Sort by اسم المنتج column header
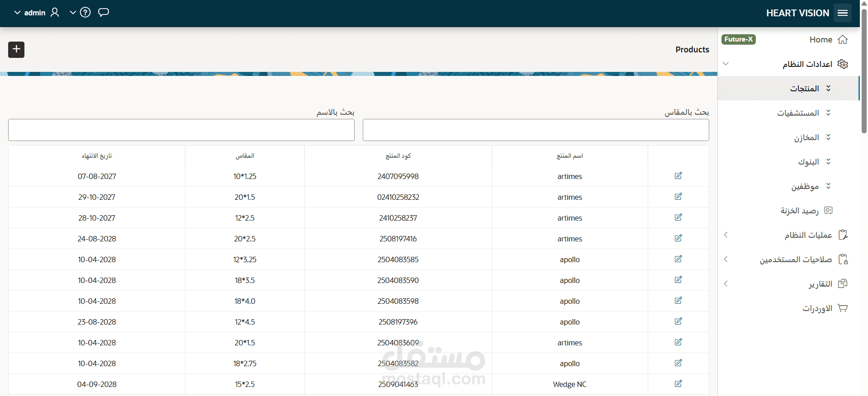The width and height of the screenshot is (868, 396). (569, 156)
